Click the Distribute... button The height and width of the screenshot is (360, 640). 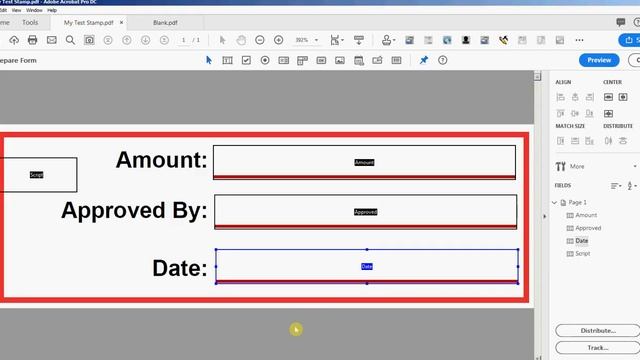click(598, 331)
